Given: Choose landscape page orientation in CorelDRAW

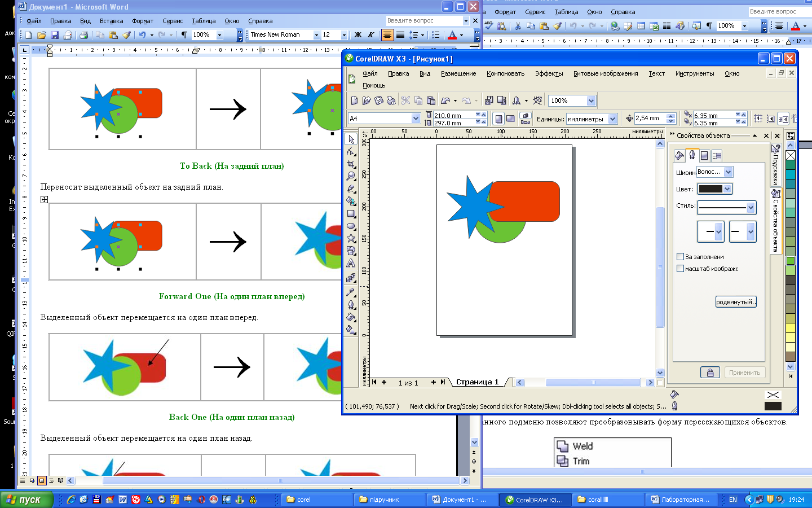Looking at the screenshot, I should (510, 119).
